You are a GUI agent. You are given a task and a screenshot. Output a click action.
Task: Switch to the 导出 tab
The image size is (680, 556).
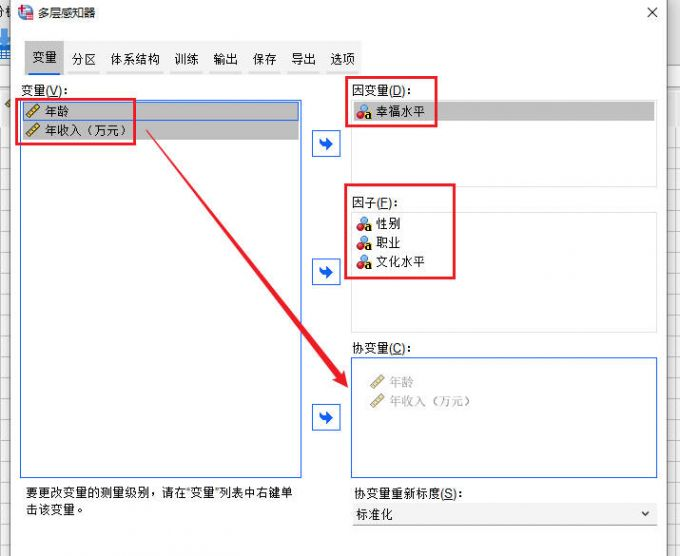pyautogui.click(x=303, y=59)
